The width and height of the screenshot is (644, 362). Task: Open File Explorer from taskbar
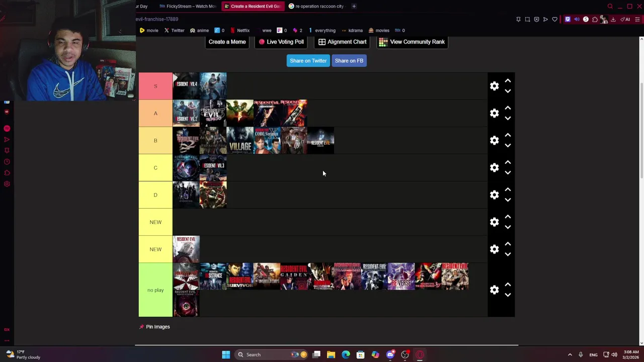331,354
